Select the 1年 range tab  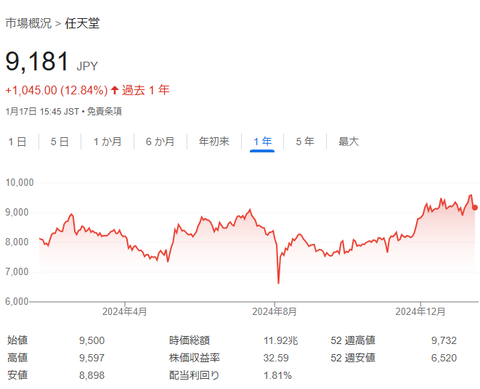point(262,142)
